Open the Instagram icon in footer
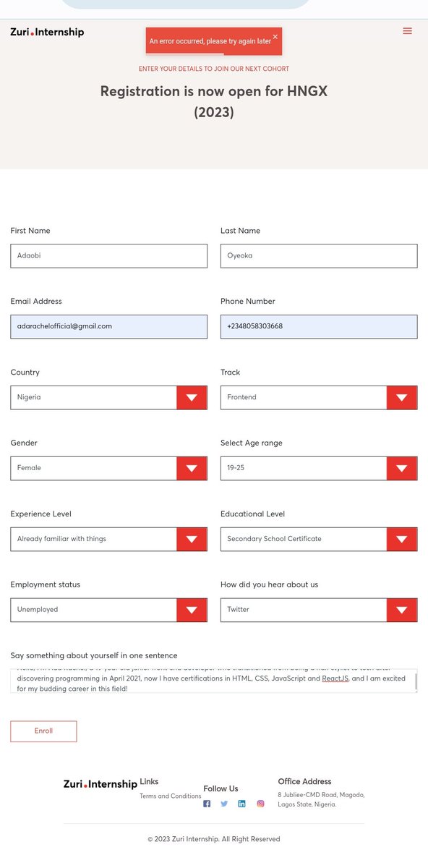Viewport: 428px width, 868px height. point(261,804)
